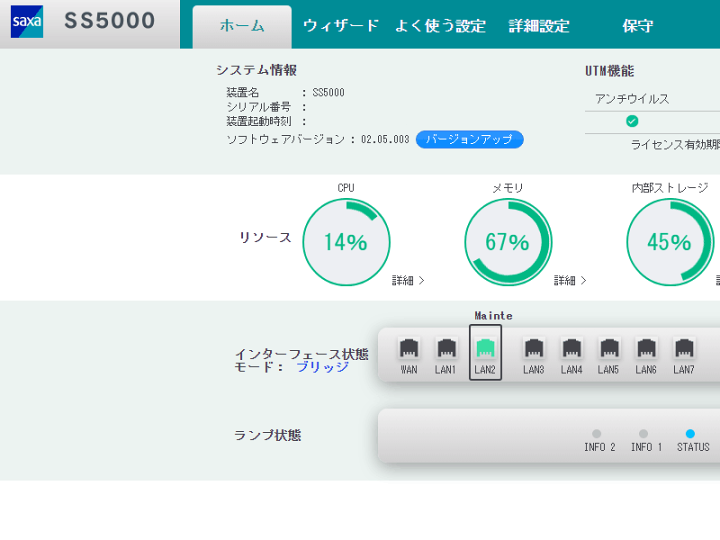This screenshot has width=720, height=540.
Task: Select the green LAN2 Mainte port icon
Action: (485, 348)
